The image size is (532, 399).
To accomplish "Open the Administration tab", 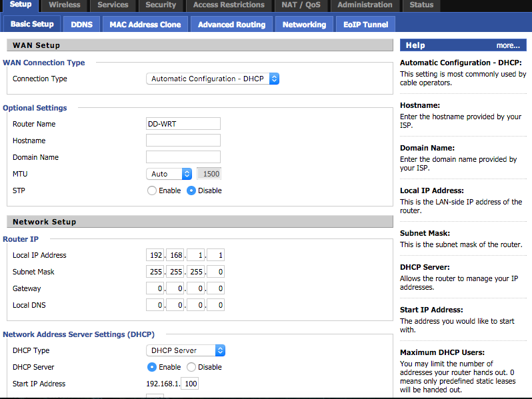I will pos(365,5).
